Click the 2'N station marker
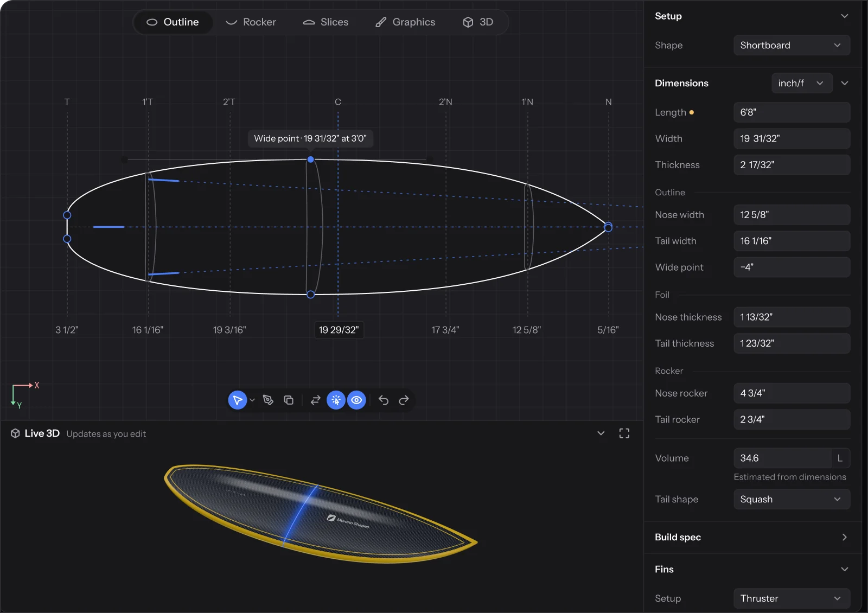The height and width of the screenshot is (613, 868). coord(445,102)
